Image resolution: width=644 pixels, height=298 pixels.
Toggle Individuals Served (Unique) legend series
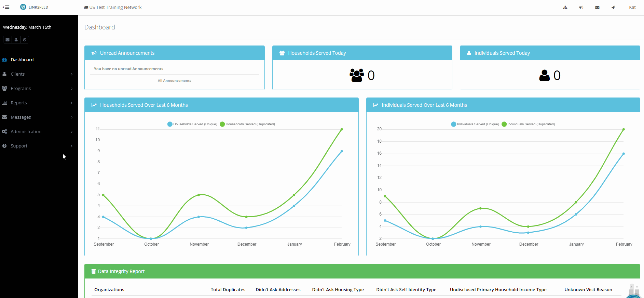(x=475, y=124)
